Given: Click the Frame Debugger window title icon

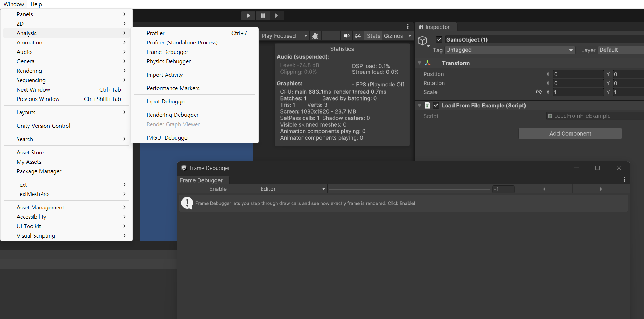Looking at the screenshot, I should 184,168.
